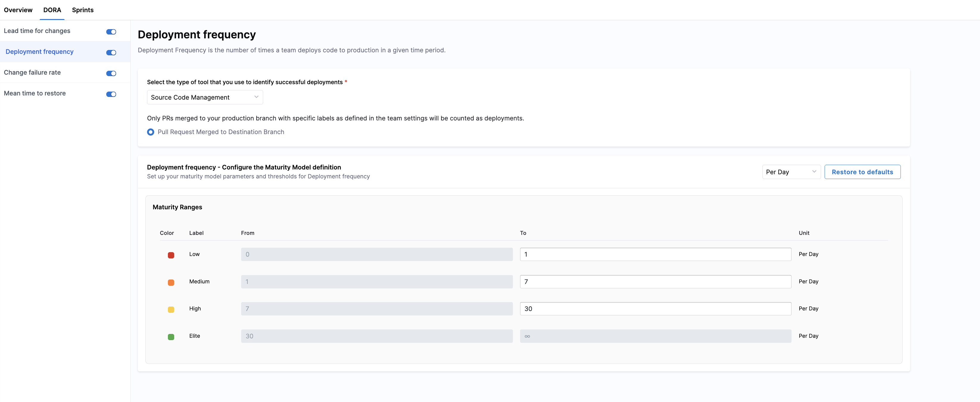Screen dimensions: 980x402
Task: Click the orange Medium color swatch
Action: tap(171, 282)
